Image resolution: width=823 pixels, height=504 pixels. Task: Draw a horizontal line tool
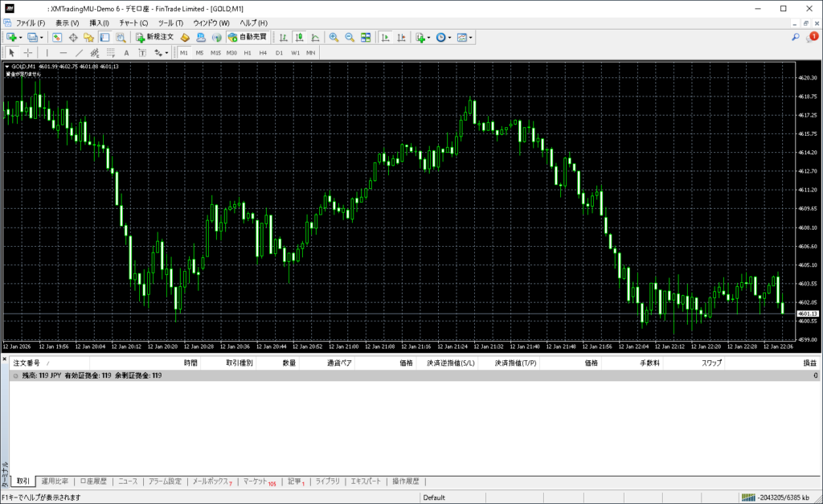coord(63,53)
